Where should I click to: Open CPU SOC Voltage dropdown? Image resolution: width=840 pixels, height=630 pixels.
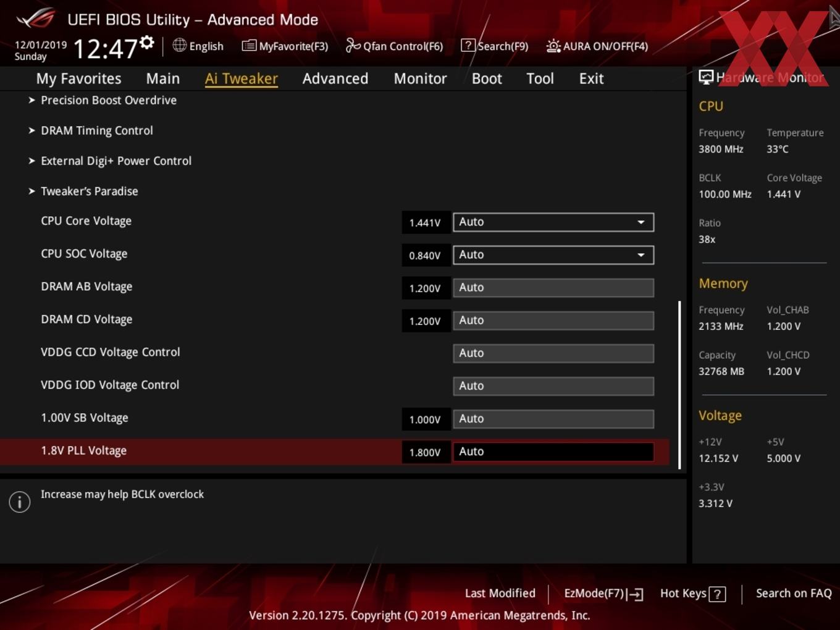(x=553, y=254)
